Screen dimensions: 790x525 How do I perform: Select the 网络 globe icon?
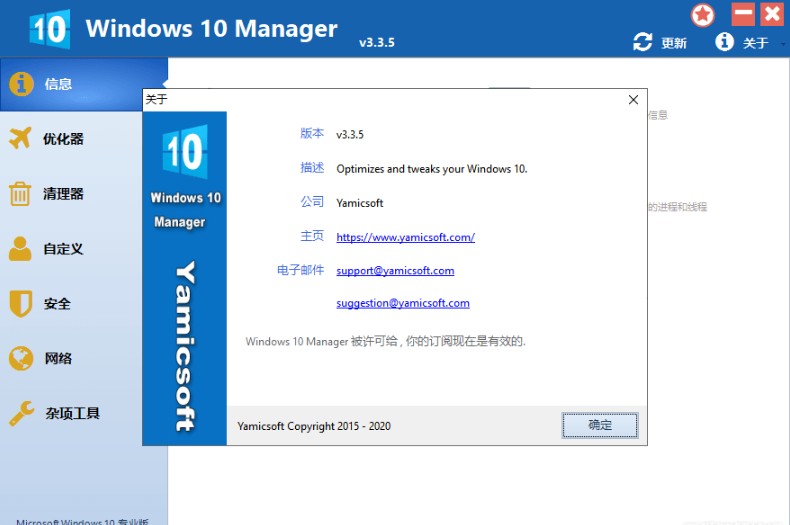pos(21,358)
